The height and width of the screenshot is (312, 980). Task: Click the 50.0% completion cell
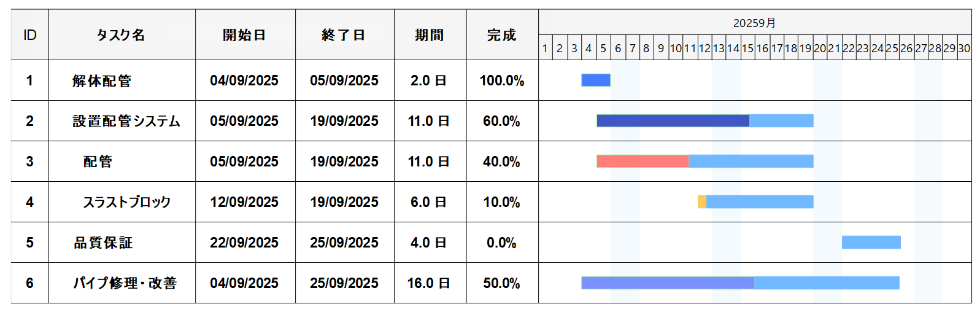tap(502, 283)
